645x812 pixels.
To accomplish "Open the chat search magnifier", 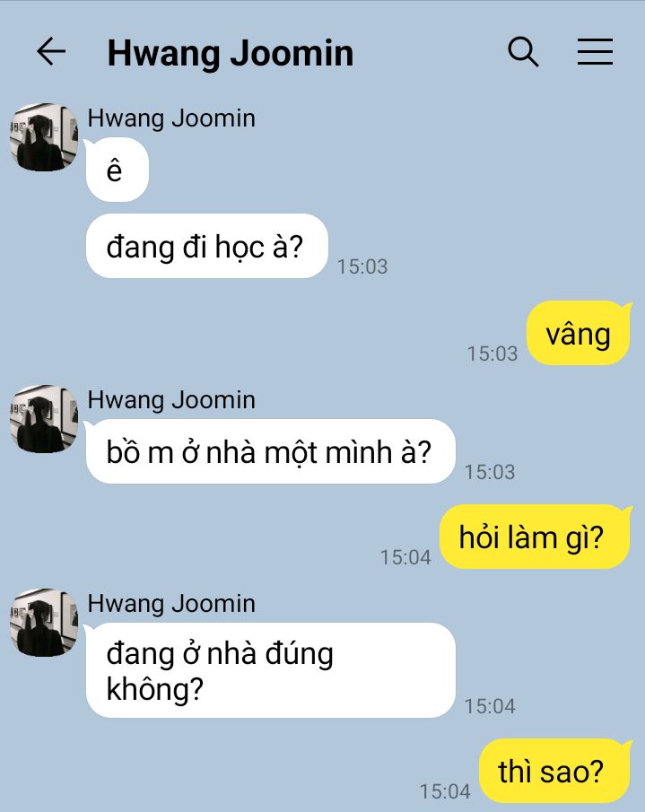I will click(x=523, y=51).
